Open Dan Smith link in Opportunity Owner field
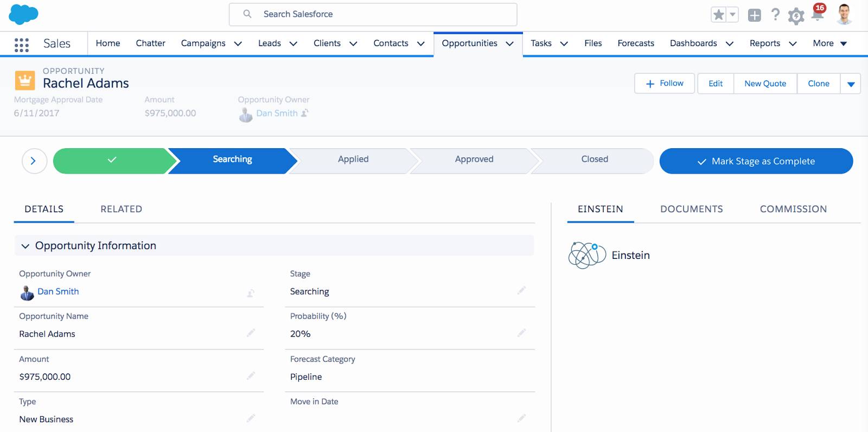 (x=58, y=291)
